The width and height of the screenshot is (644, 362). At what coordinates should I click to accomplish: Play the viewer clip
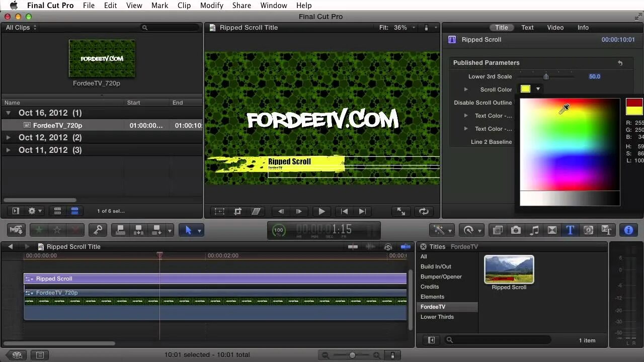321,211
